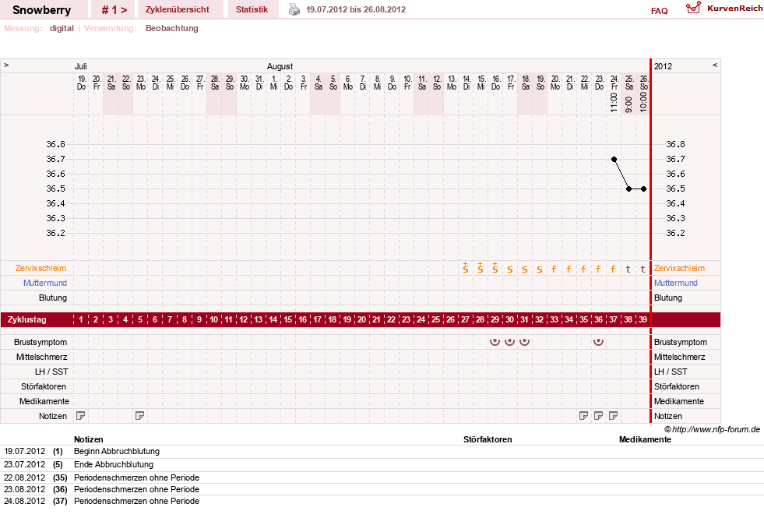Click the left Mittelschmerz row label
Screen dimensions: 764x532
pyautogui.click(x=42, y=357)
